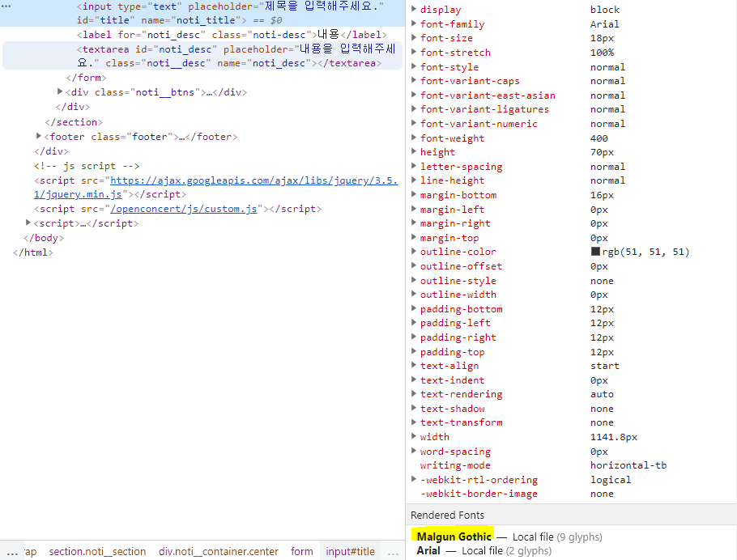
Task: Click the text-transform property name
Action: 461,422
